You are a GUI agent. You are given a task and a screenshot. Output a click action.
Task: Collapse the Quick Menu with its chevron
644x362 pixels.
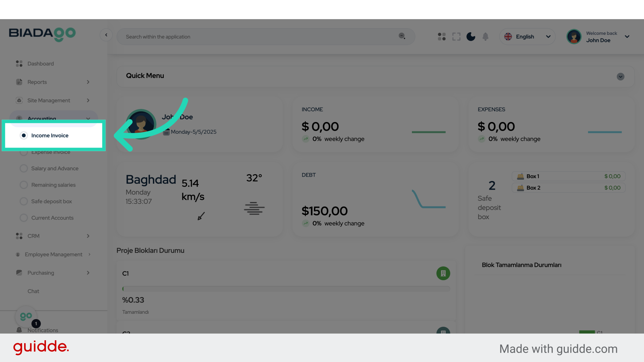tap(620, 77)
